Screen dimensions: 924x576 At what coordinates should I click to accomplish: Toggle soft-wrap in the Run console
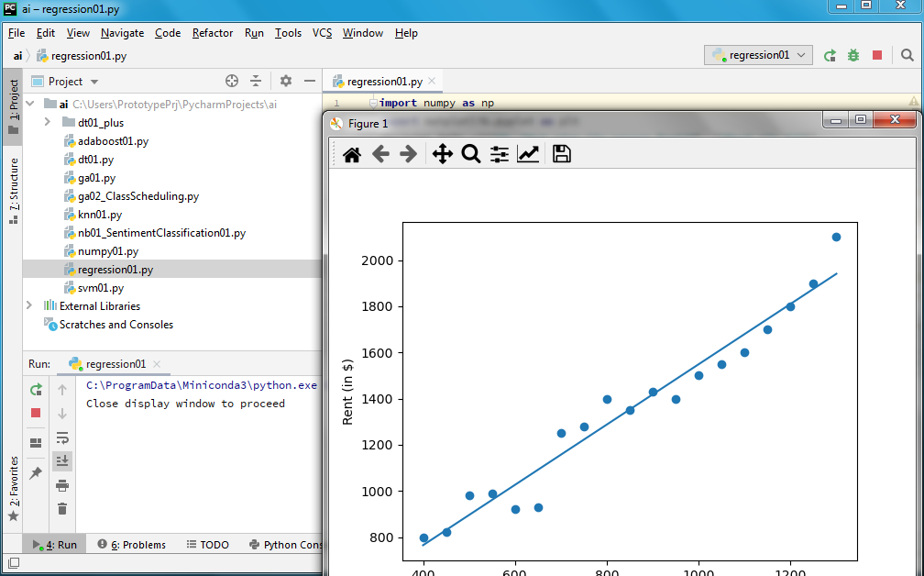click(62, 439)
